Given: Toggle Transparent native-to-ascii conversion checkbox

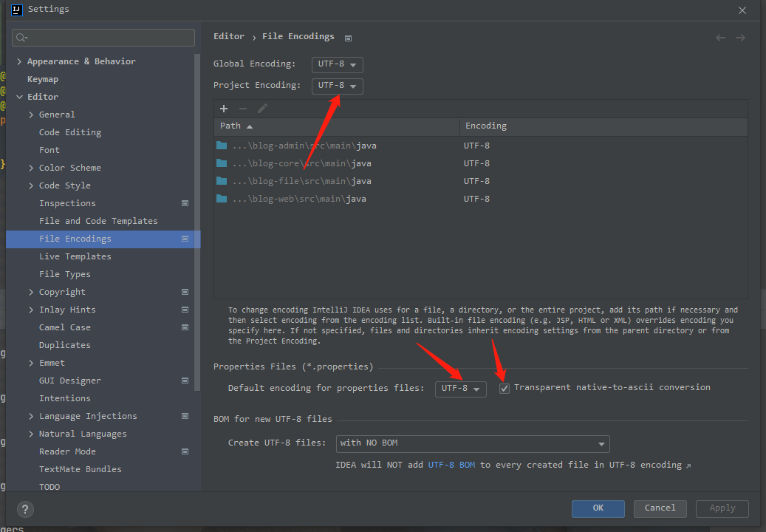Looking at the screenshot, I should click(x=505, y=389).
